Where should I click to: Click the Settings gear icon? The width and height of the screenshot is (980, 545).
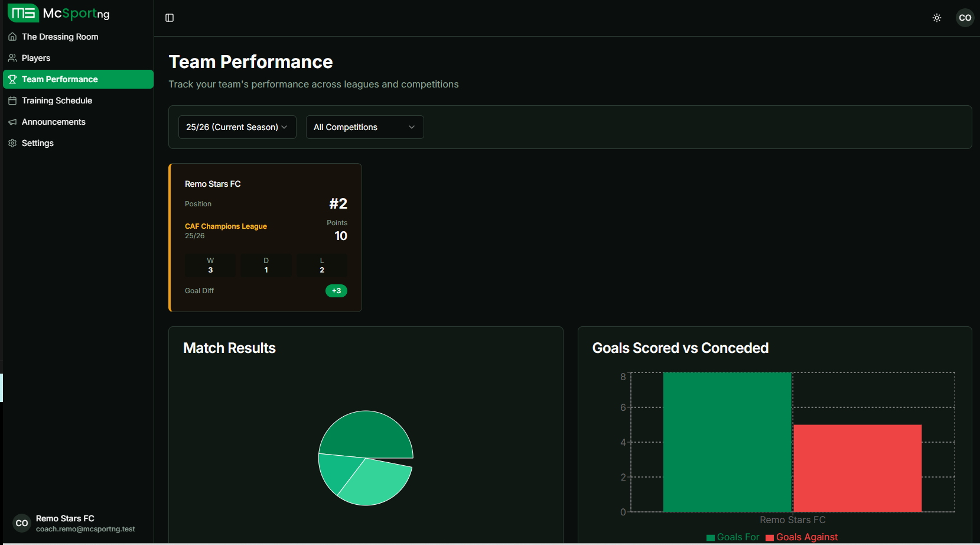click(12, 143)
